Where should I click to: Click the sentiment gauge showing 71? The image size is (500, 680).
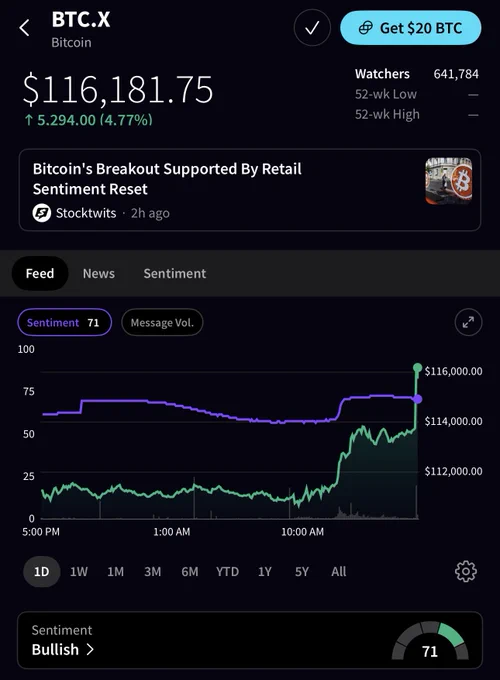pyautogui.click(x=430, y=642)
